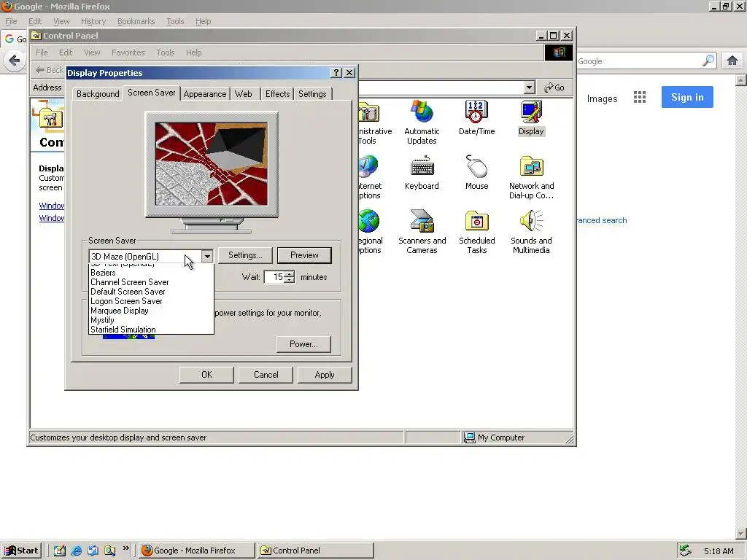This screenshot has height=560, width=747.
Task: Open the Mouse control panel icon
Action: pyautogui.click(x=476, y=172)
